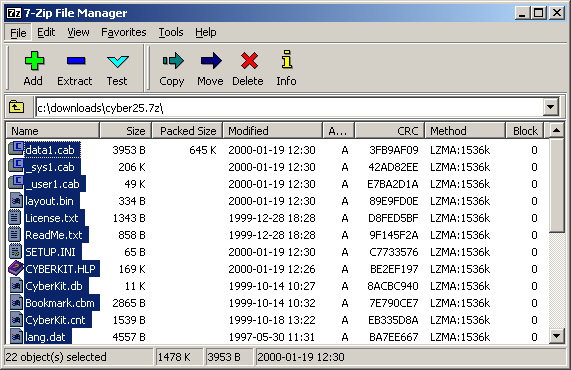Viewport: 571px width, 370px height.
Task: Click CRC value BE2EF197
Action: pos(394,269)
